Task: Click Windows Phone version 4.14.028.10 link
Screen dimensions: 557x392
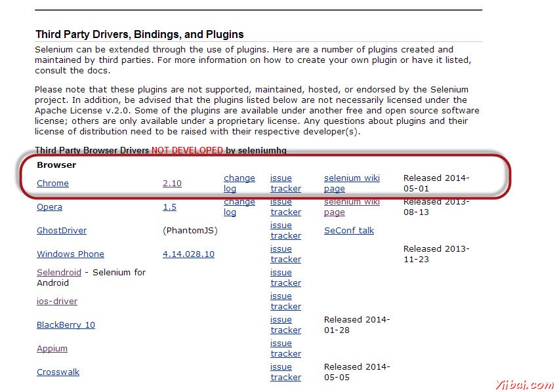Action: tap(188, 254)
